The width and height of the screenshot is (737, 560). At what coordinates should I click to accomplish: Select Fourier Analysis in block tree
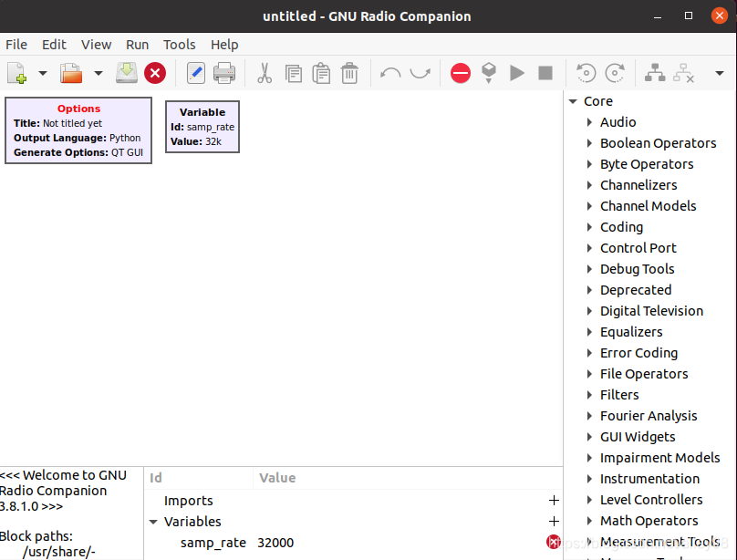[x=649, y=416]
